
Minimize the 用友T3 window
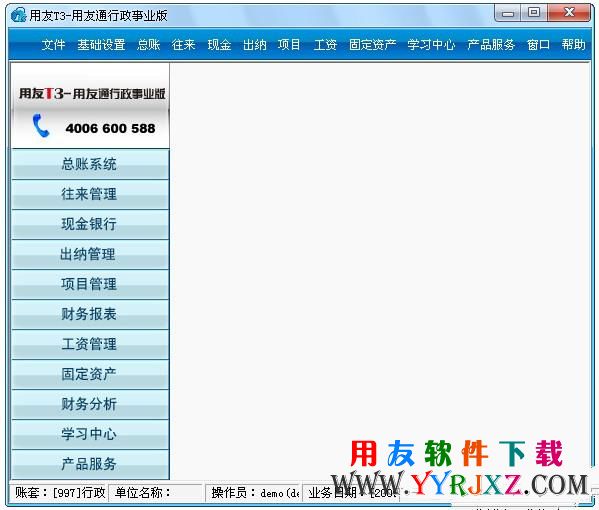click(x=508, y=13)
